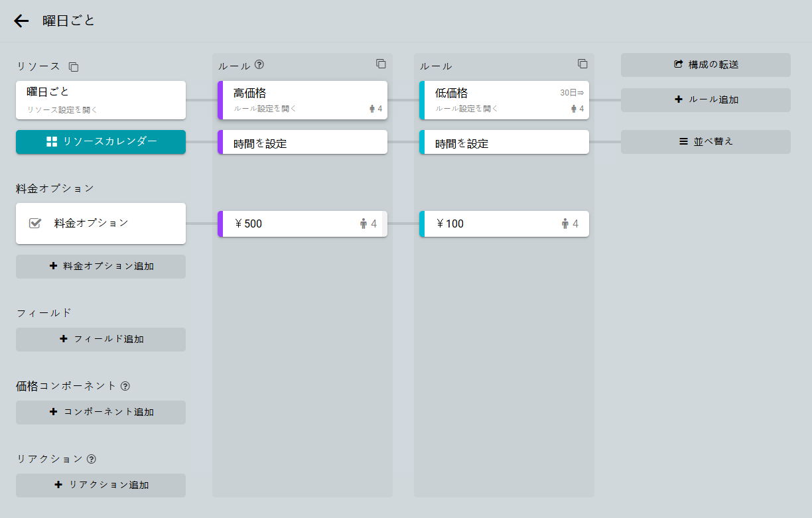Toggle the 料金オプション checkbox
Image resolution: width=812 pixels, height=518 pixels.
[35, 224]
